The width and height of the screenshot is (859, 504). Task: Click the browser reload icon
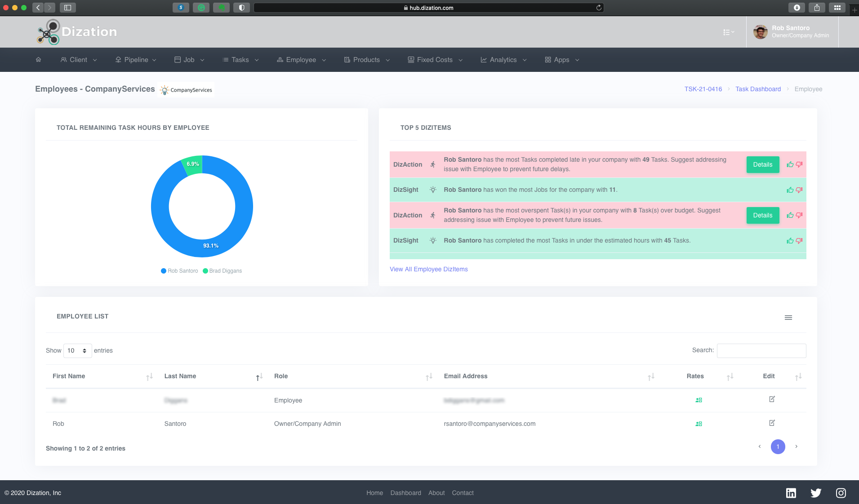pos(599,8)
